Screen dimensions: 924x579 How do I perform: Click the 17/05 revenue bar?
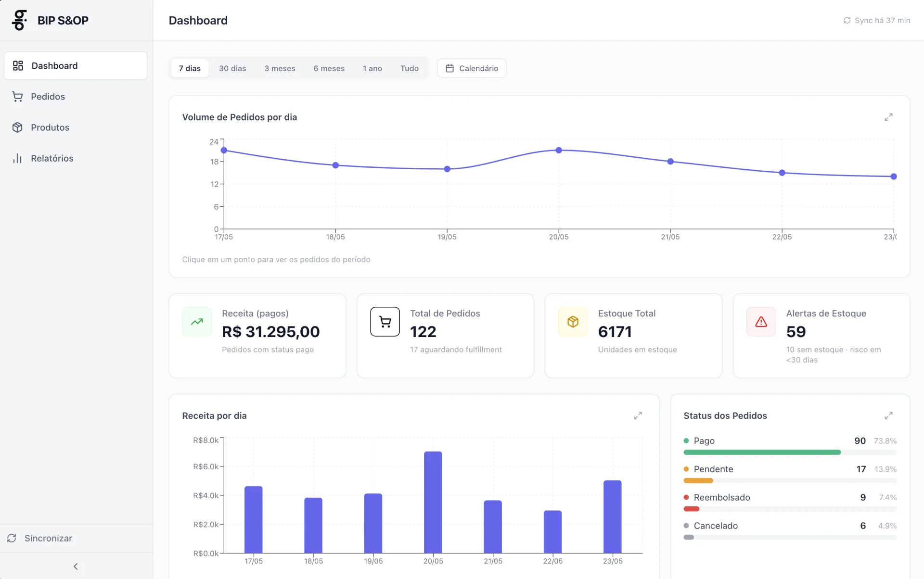point(254,520)
